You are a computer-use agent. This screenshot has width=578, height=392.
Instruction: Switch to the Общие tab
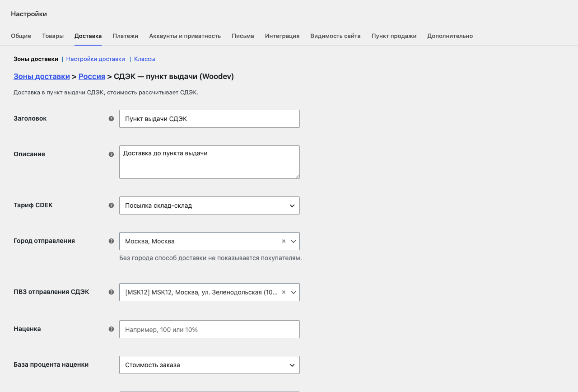click(x=21, y=36)
